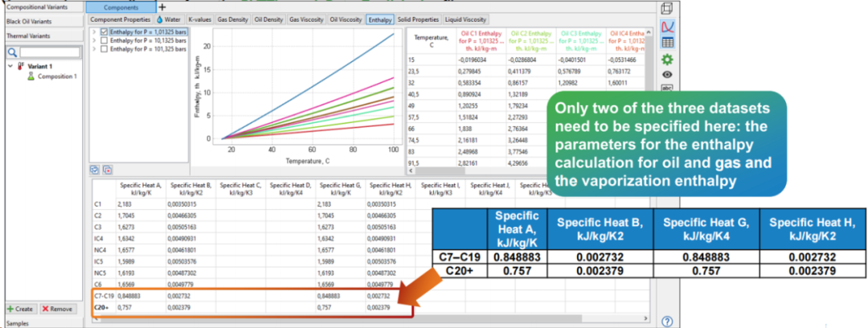Expand Enthalpy for P = 101,325 bars entry
This screenshot has height=328, width=868.
coord(94,50)
